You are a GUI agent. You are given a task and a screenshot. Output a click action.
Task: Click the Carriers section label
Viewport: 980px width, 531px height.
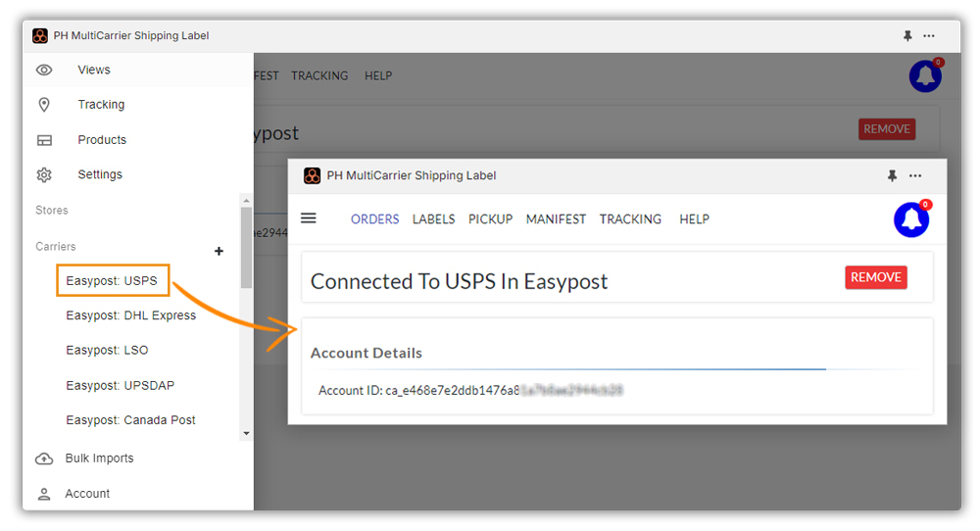pos(55,247)
